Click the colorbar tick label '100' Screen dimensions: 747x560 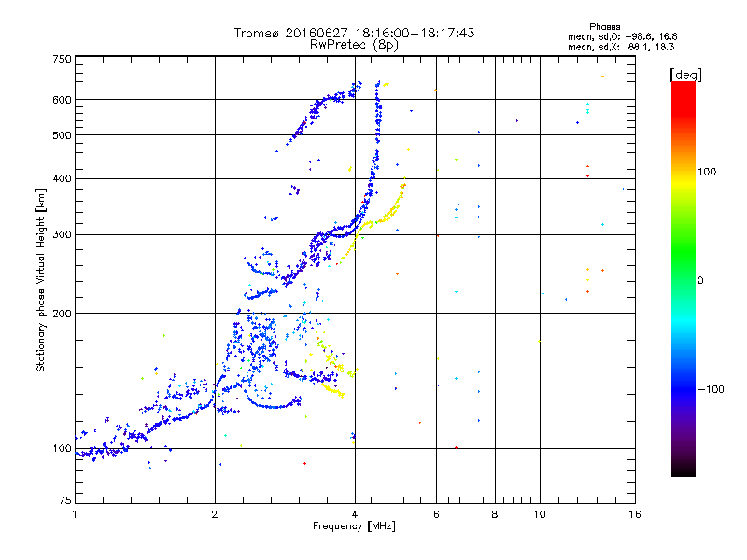pyautogui.click(x=707, y=172)
